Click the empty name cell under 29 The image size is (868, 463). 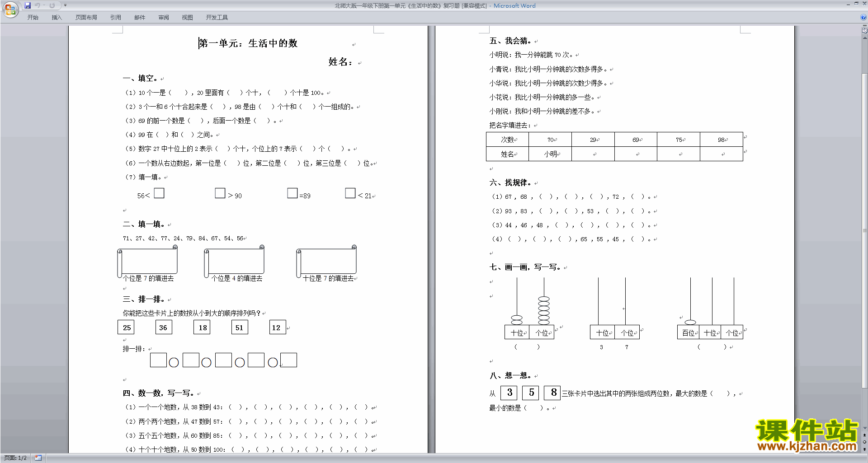[x=593, y=154]
